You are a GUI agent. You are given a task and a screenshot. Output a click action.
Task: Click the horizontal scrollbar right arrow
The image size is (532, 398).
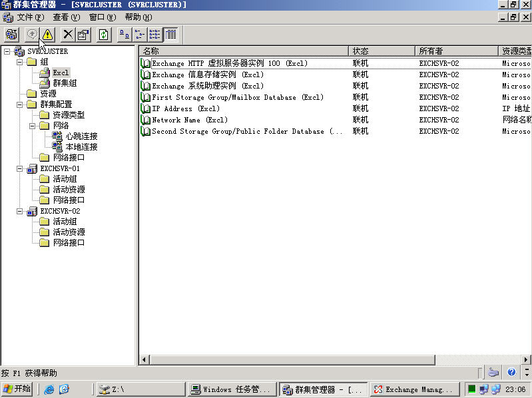526,360
